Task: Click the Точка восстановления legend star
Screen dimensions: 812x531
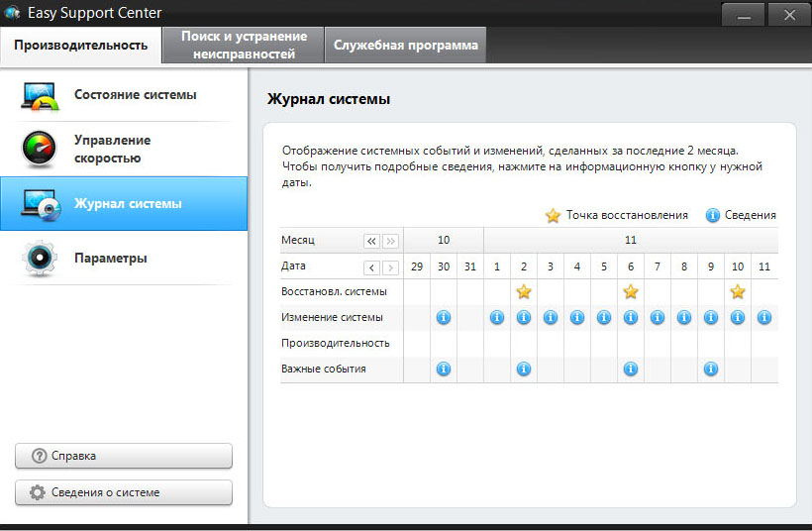Action: [553, 216]
